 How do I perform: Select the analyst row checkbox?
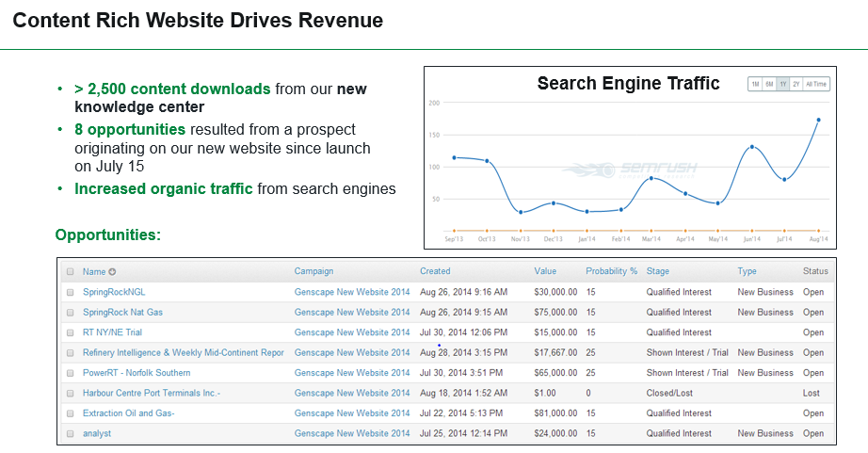(70, 433)
